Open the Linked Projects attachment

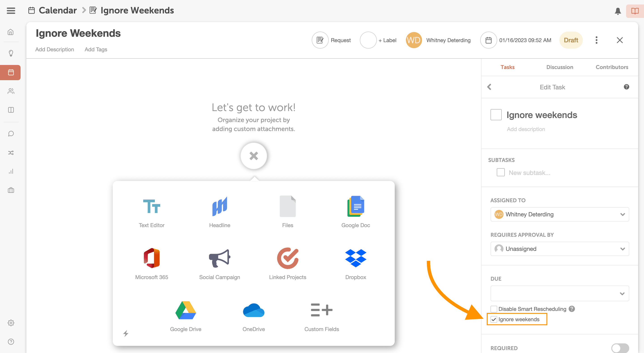pyautogui.click(x=288, y=258)
